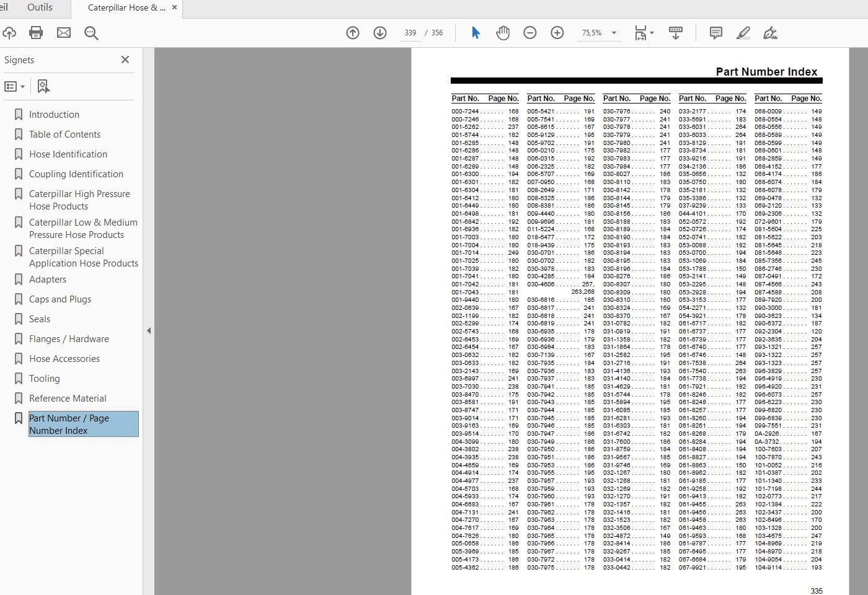This screenshot has width=868, height=595.
Task: Open the page fit options tool
Action: [644, 33]
